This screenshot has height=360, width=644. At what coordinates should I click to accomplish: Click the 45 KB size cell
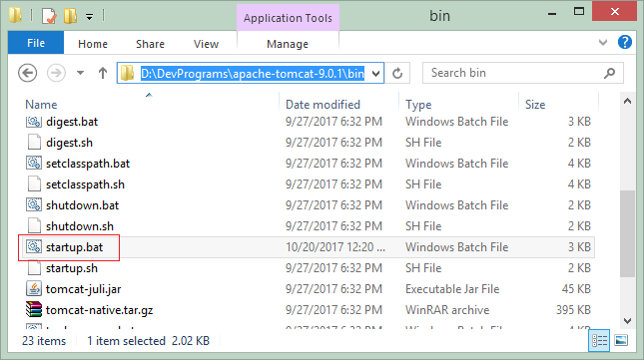click(576, 289)
